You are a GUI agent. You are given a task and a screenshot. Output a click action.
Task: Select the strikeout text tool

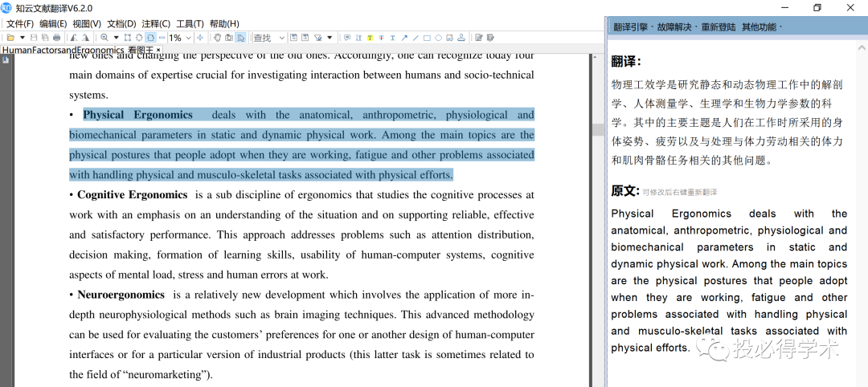pos(382,38)
